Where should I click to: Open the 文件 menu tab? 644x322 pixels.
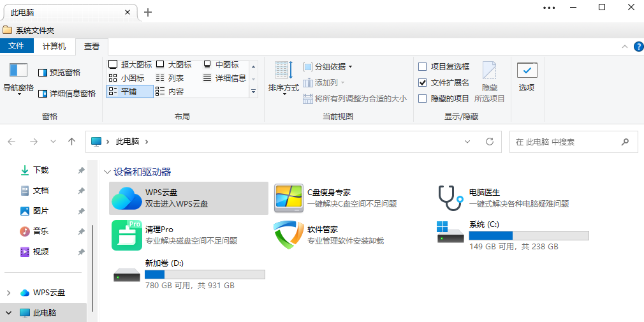[17, 46]
